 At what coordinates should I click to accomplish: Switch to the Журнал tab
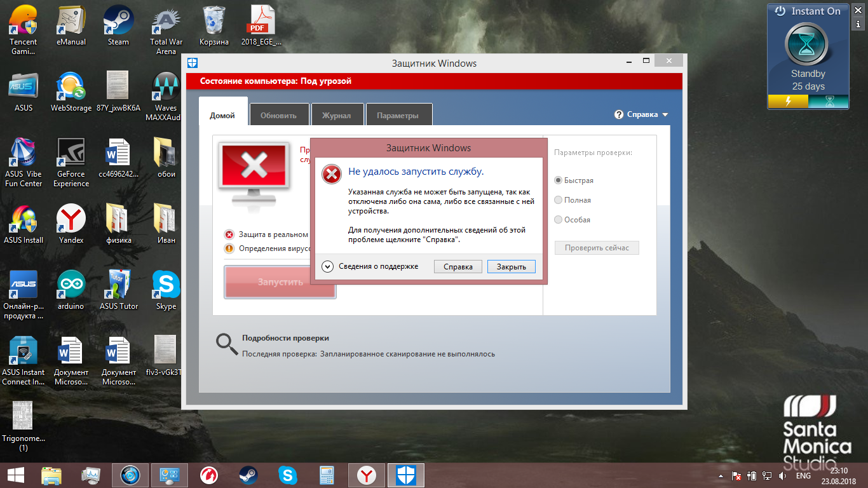337,116
